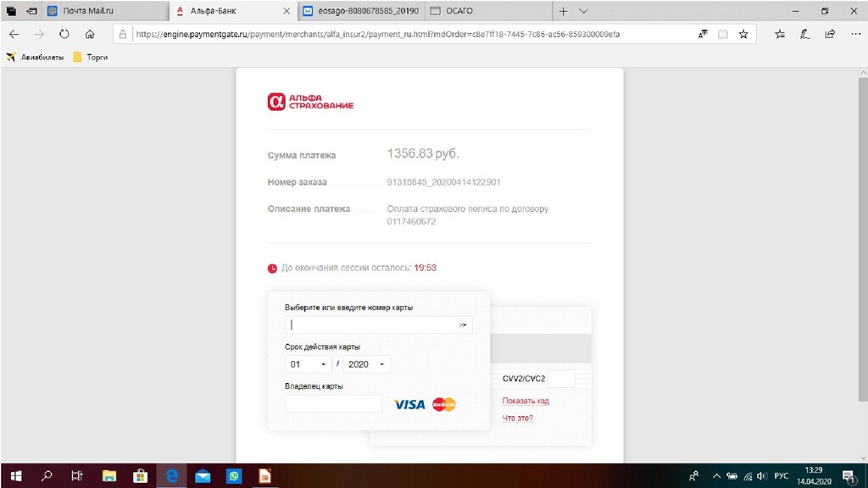Image resolution: width=868 pixels, height=488 pixels.
Task: Open WhatsApp from the taskbar
Action: [x=234, y=476]
